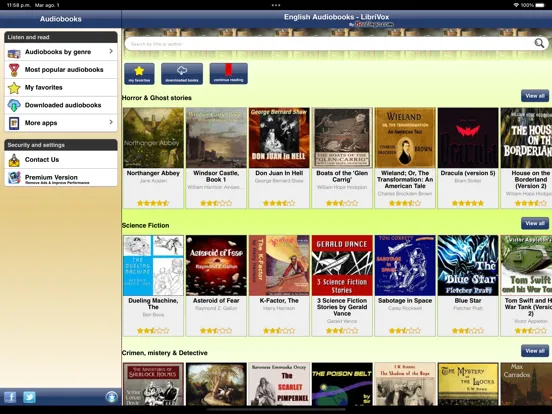Open Dracula (version 5) cover
552x414 pixels.
[x=468, y=138]
